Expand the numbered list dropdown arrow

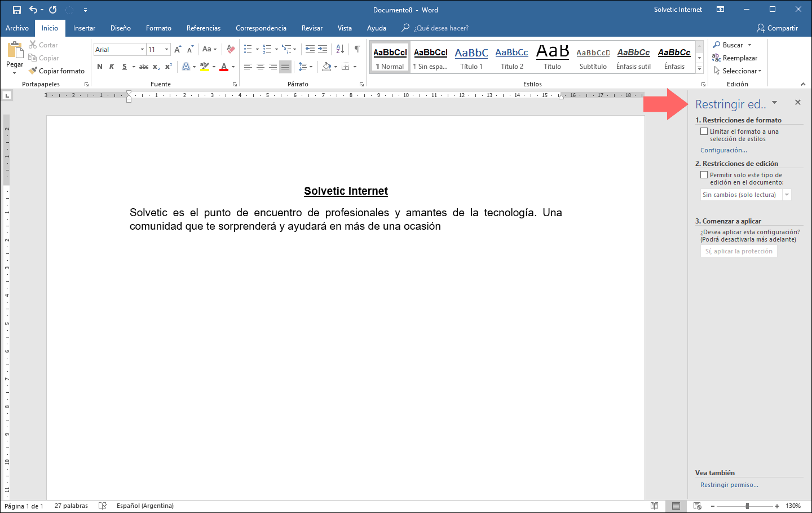(x=276, y=49)
